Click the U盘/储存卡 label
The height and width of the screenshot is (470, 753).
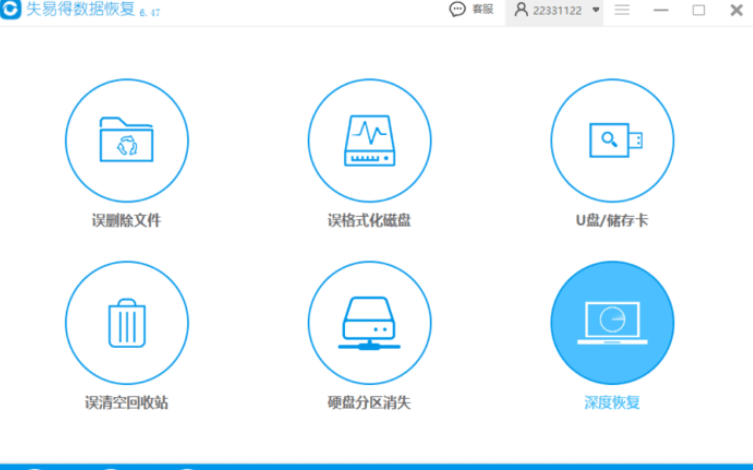[x=612, y=220]
